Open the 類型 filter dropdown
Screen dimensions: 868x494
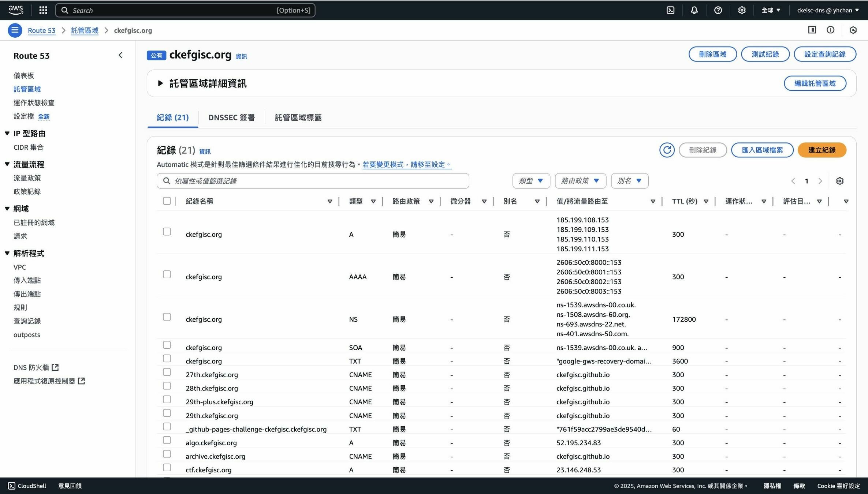[531, 181]
